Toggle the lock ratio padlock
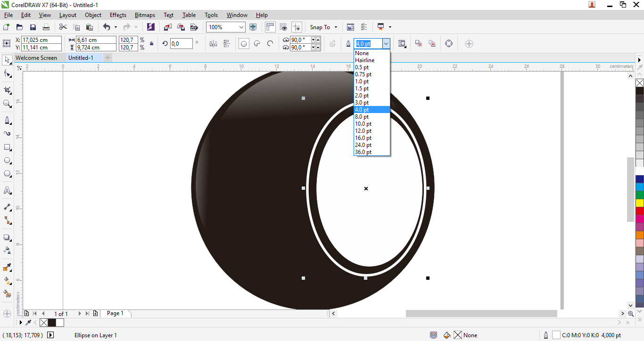Viewport: 644px width, 341px height. click(151, 43)
